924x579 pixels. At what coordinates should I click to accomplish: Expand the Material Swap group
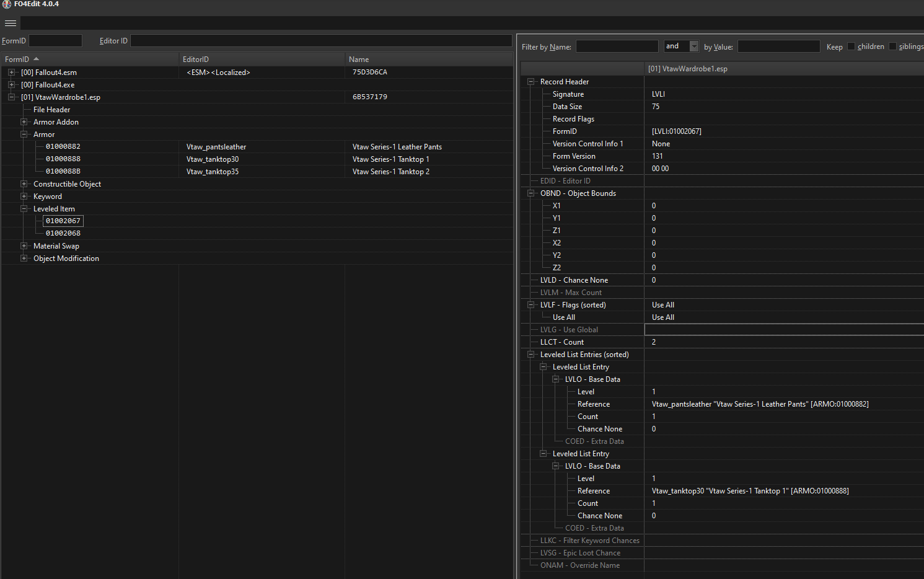pos(24,246)
